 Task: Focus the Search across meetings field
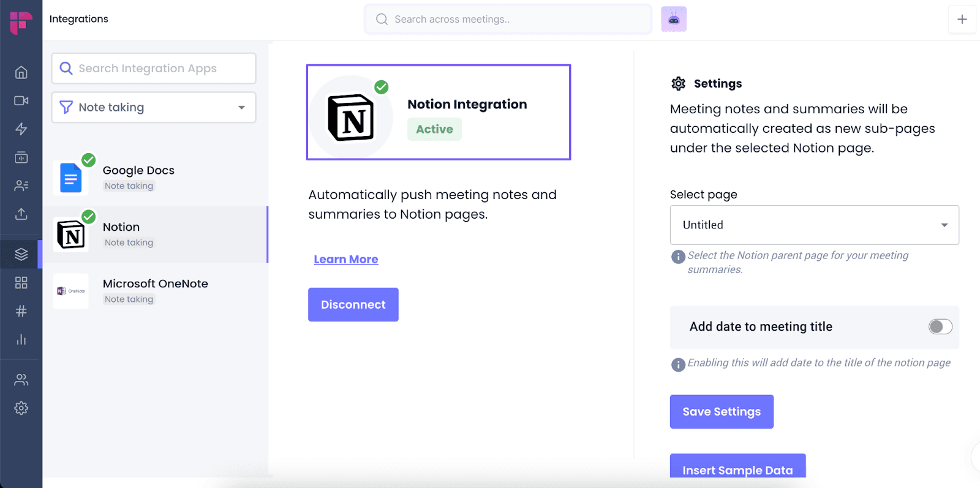coord(508,19)
